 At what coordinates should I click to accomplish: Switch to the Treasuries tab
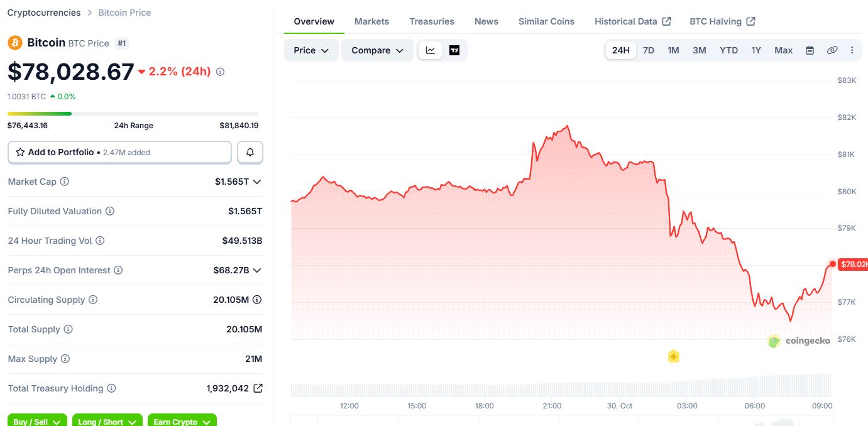(432, 21)
